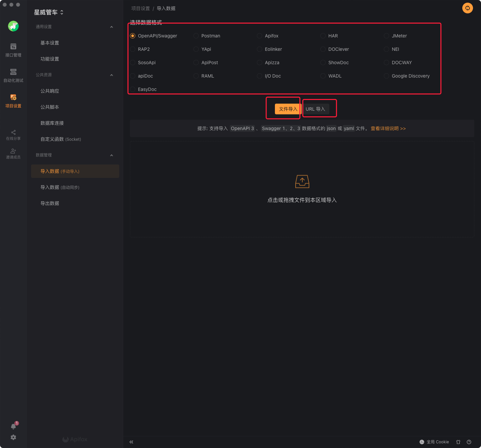Screen dimensions: 481x448
Task: Select the I/O Doc format radio
Action: pyautogui.click(x=260, y=76)
